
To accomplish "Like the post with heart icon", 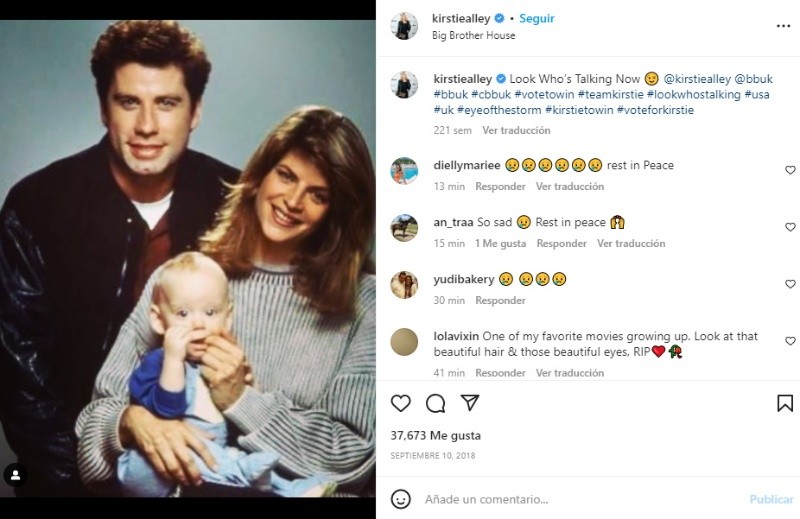I will (x=401, y=403).
